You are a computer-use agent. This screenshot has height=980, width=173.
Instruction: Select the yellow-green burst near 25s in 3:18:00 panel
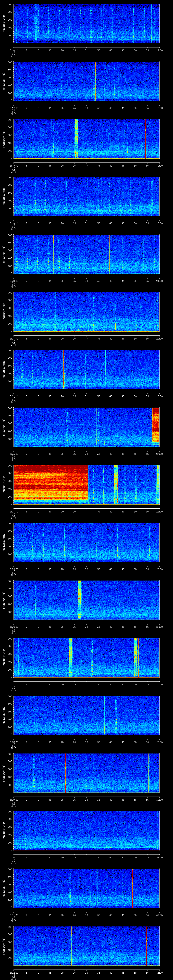[76, 139]
